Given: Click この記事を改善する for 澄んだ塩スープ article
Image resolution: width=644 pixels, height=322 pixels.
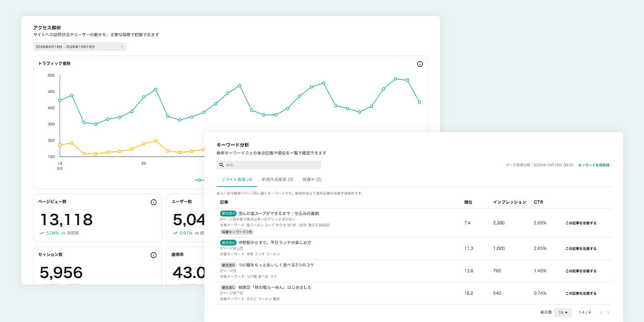Looking at the screenshot, I should (x=581, y=223).
